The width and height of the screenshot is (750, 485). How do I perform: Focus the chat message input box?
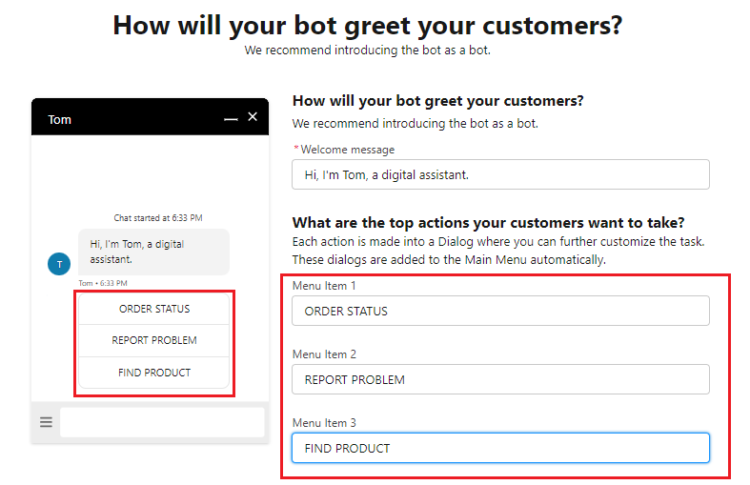pyautogui.click(x=162, y=422)
